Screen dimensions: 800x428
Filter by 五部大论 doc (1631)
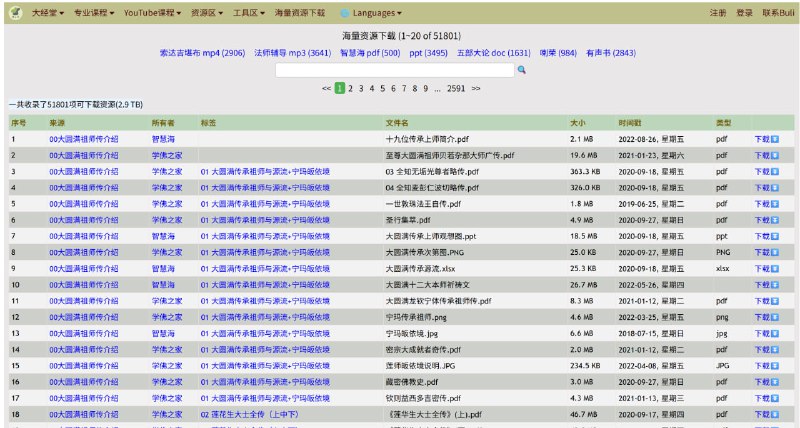pos(494,53)
